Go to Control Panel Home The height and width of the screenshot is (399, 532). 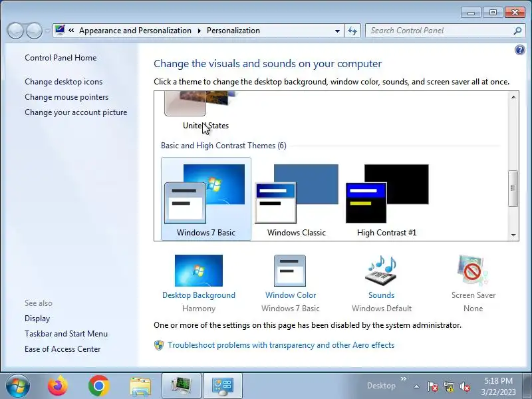pyautogui.click(x=61, y=58)
